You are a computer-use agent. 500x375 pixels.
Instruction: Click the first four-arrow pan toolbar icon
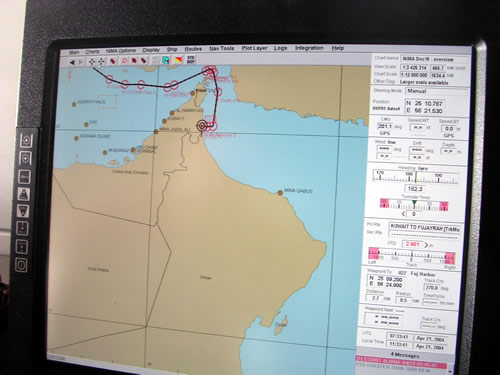point(92,62)
